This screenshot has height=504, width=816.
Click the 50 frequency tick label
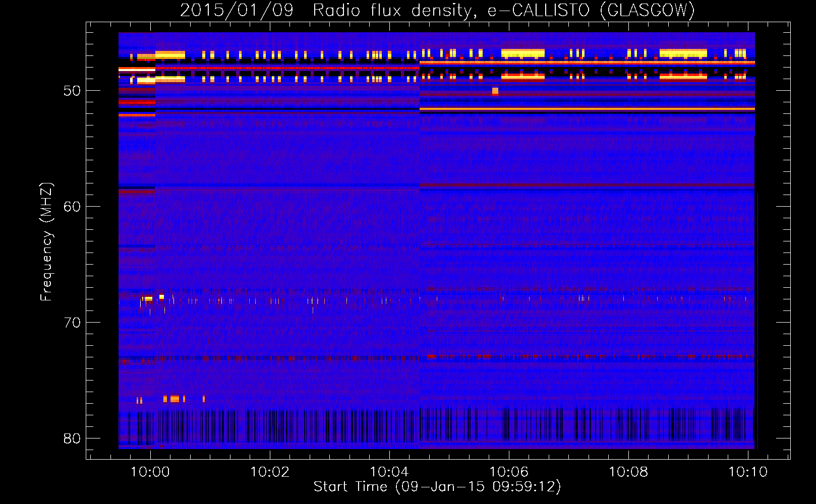tap(72, 91)
